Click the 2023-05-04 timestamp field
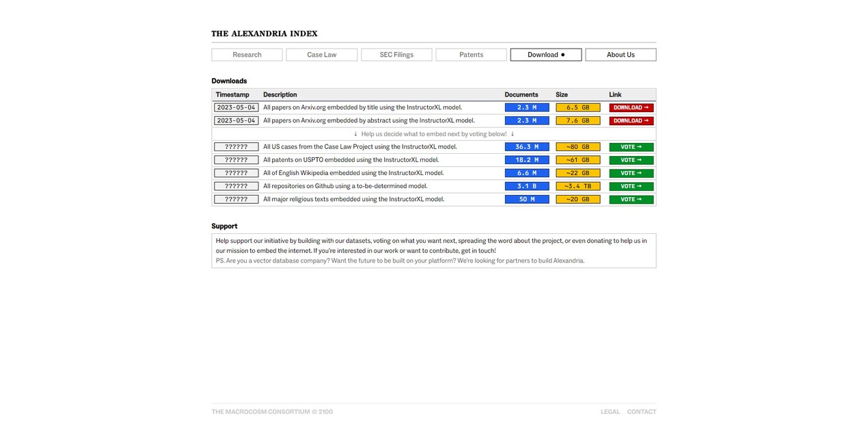This screenshot has height=422, width=868. point(236,107)
